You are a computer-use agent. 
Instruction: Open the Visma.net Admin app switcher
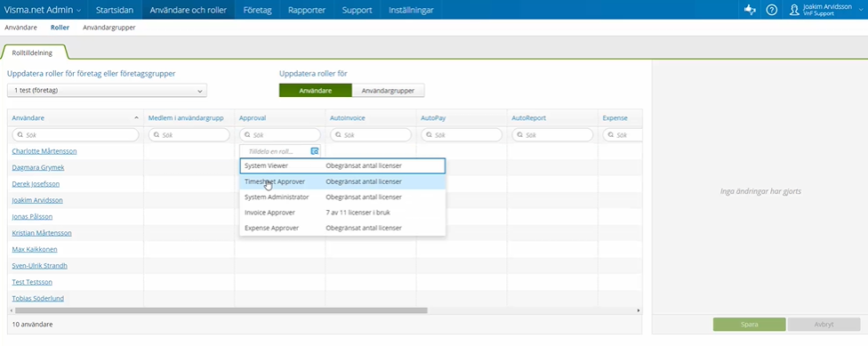tap(43, 10)
